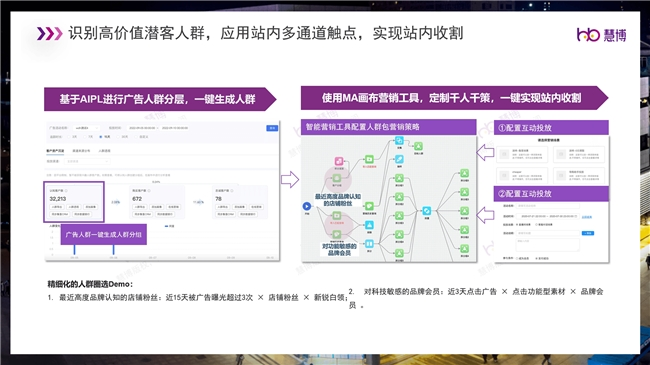Click the second blue bar in the chart
This screenshot has width=650, height=365.
coord(114,249)
